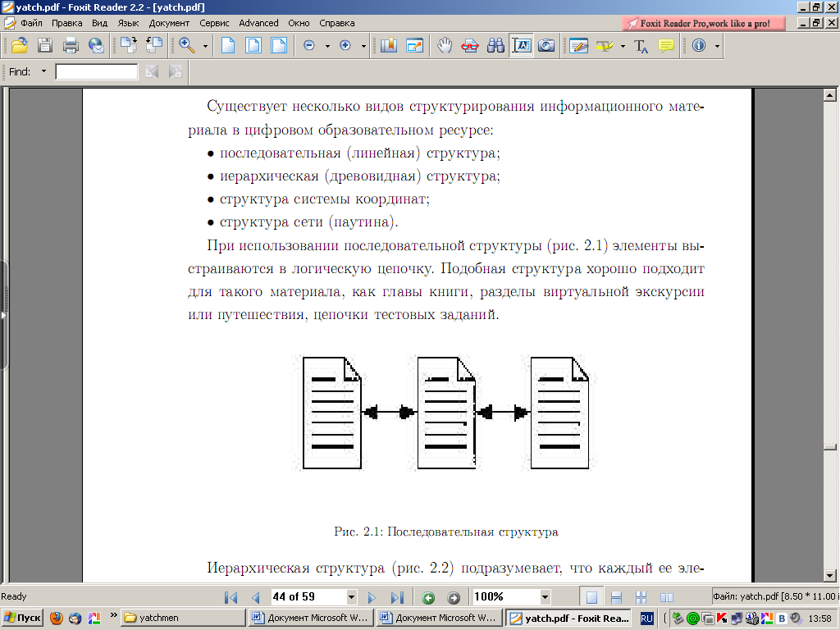Select the Typewriter tool

coord(641,46)
